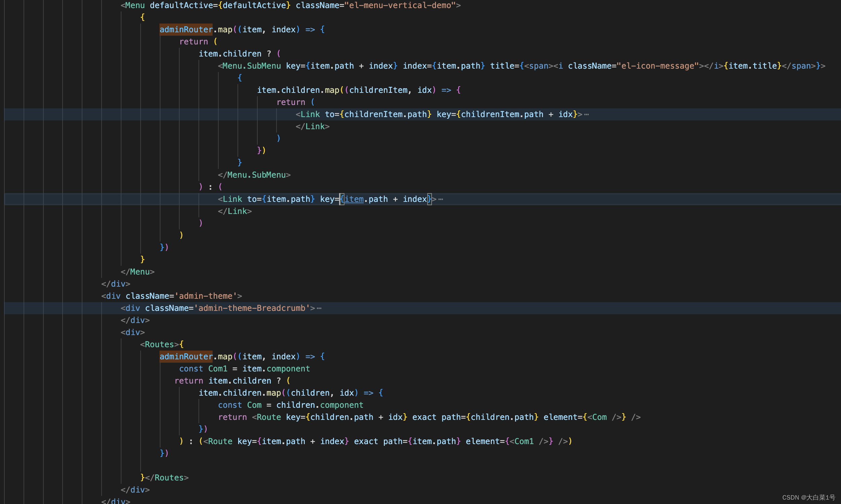The width and height of the screenshot is (841, 504).
Task: Click the closing </Menu.SubMenu> tag
Action: point(254,175)
